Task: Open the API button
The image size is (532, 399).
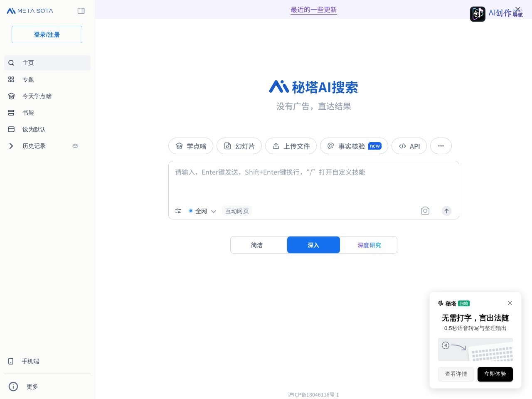Action: coord(409,146)
